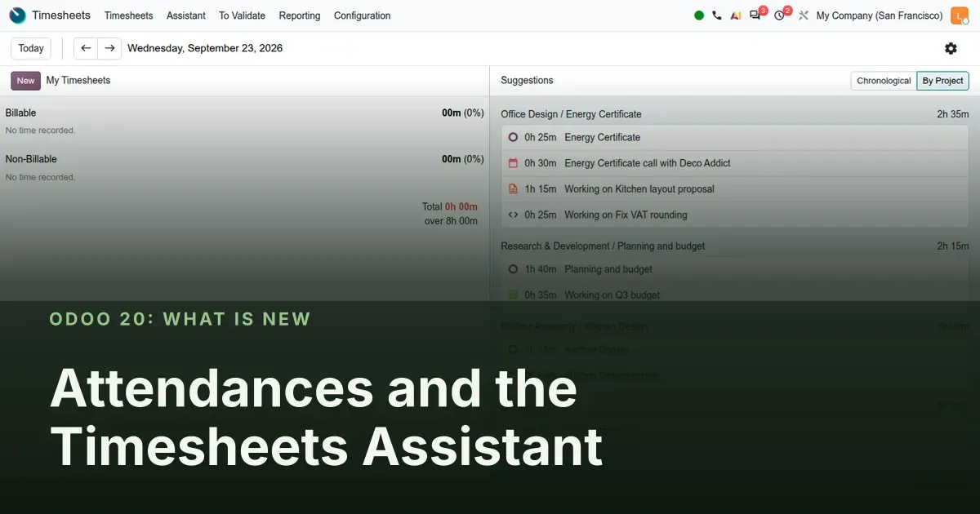Viewport: 980px width, 514px height.
Task: Click the Billable section label
Action: point(20,113)
